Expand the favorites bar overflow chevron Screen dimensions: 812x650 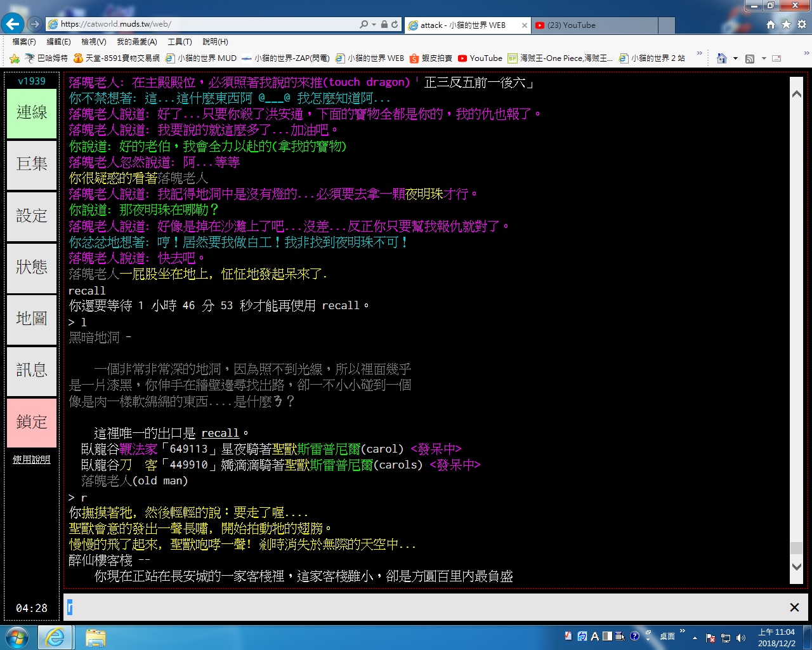pos(700,53)
